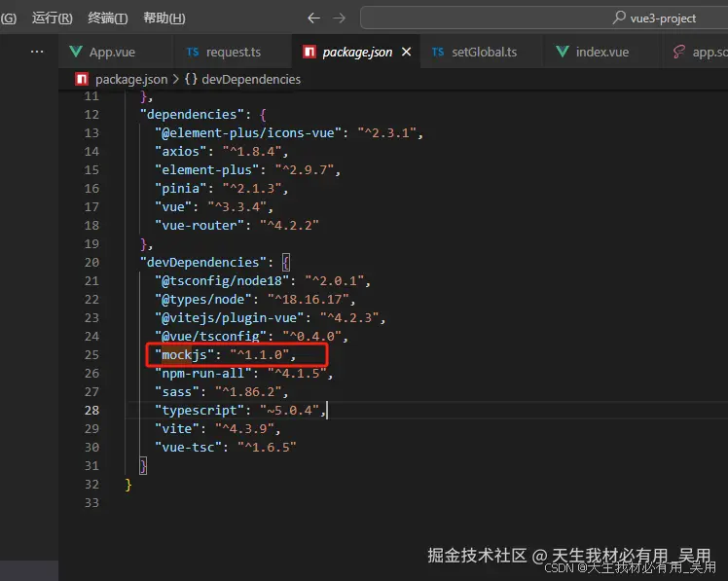Image resolution: width=728 pixels, height=581 pixels.
Task: Click the "devDependencies" key on line 20
Action: click(x=202, y=263)
